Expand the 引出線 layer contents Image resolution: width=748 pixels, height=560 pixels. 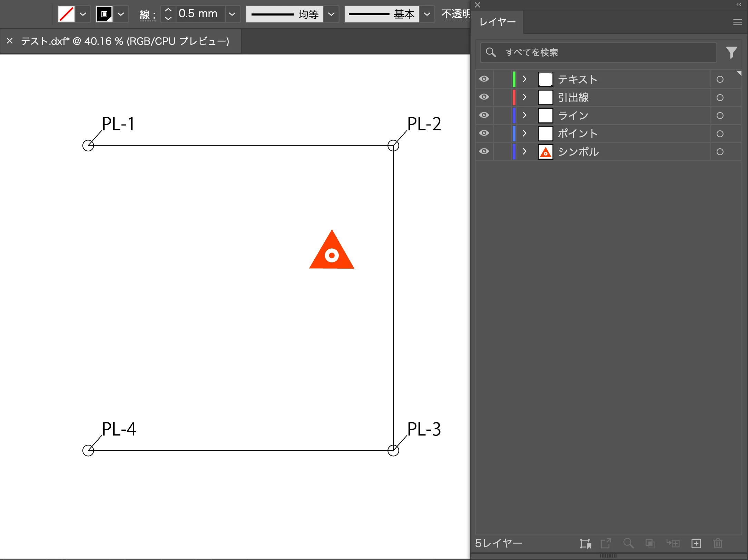(524, 97)
